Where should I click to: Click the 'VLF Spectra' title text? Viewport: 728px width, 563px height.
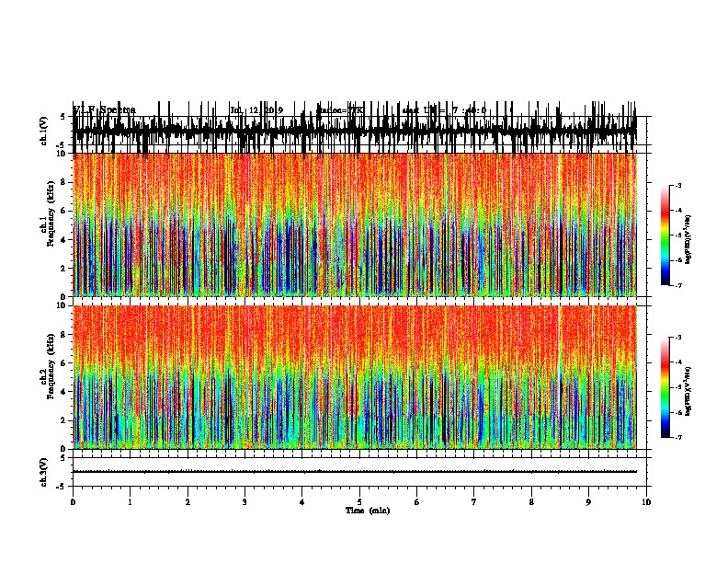pos(105,110)
